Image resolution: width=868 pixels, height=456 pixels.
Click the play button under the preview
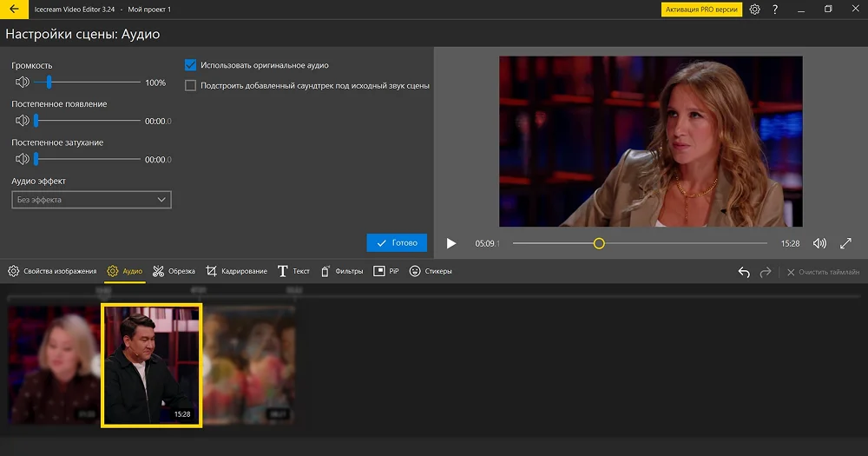point(451,243)
